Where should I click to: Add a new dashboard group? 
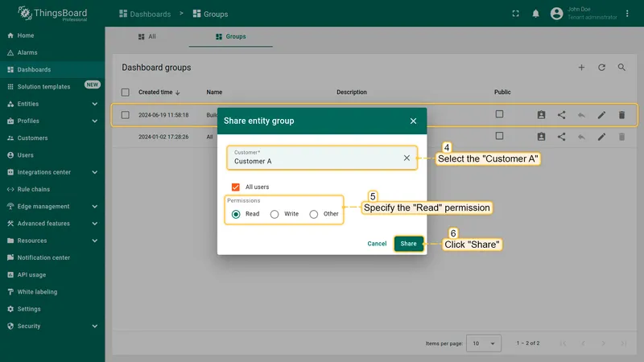[x=581, y=68]
